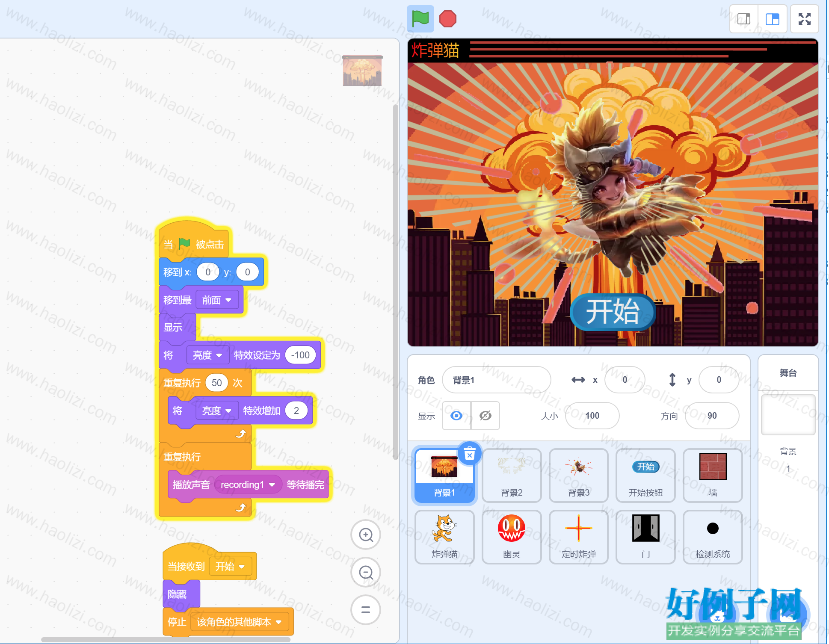Zoom in the code workspace
This screenshot has width=829, height=644.
coord(366,535)
